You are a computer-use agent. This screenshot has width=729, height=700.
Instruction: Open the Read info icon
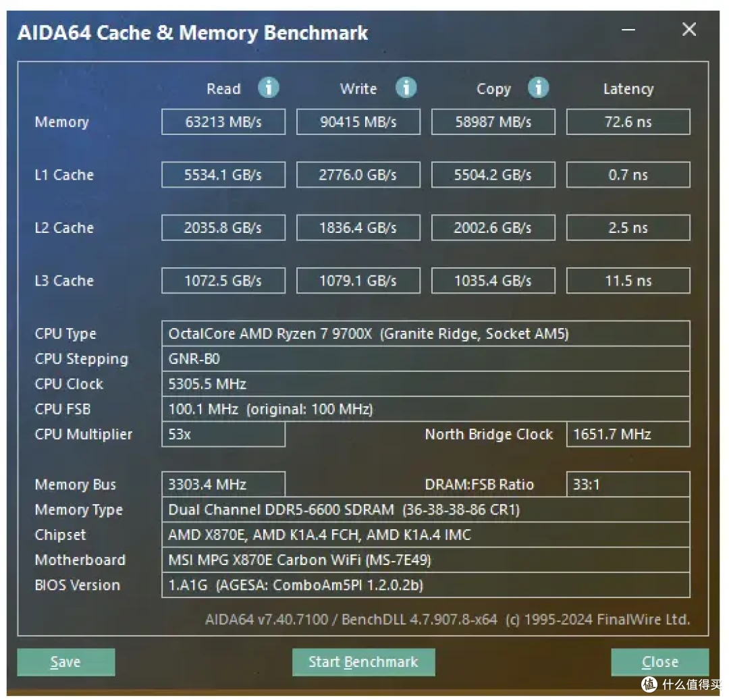click(x=269, y=87)
